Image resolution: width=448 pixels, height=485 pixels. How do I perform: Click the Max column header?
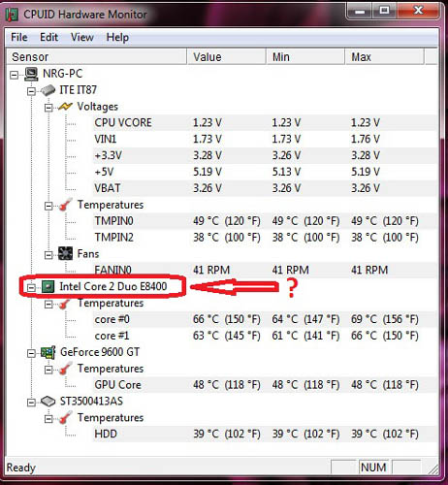click(x=384, y=57)
